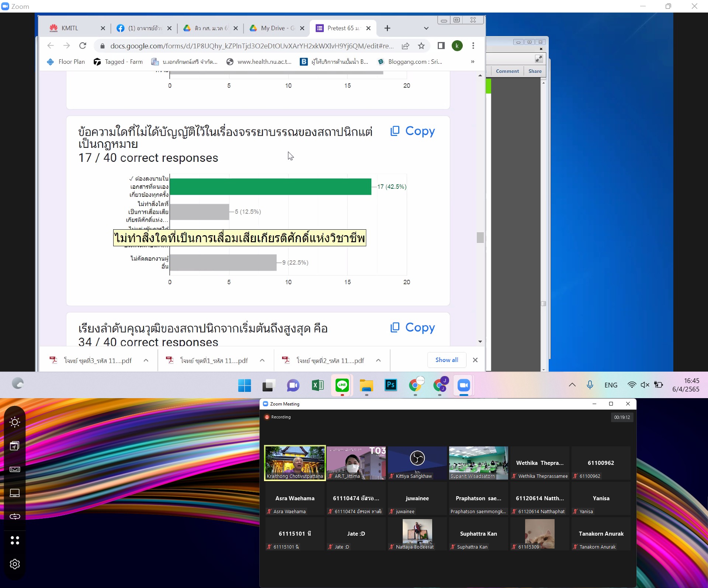The height and width of the screenshot is (588, 708).
Task: Select Kraithong Chotivutpattana video thumbnail
Action: [295, 463]
